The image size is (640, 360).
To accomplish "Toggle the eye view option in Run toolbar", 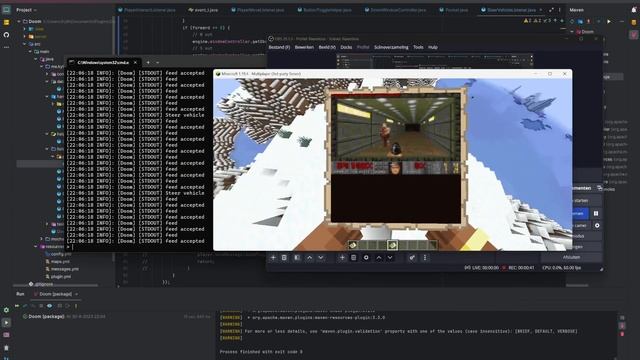I will point(49,305).
